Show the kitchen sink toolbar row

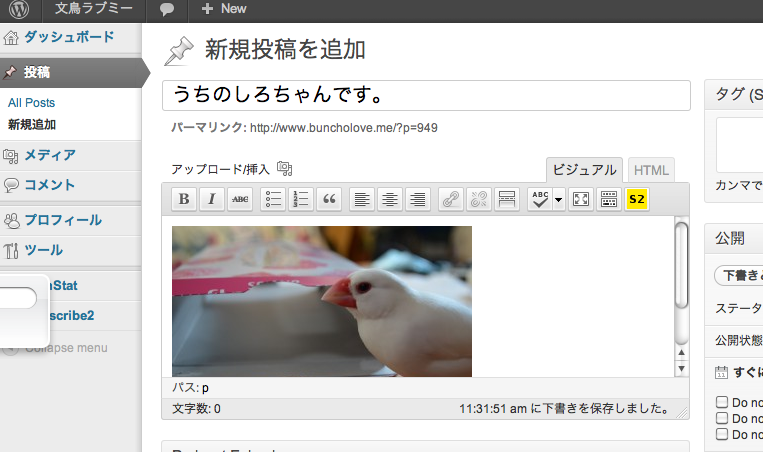click(x=609, y=199)
